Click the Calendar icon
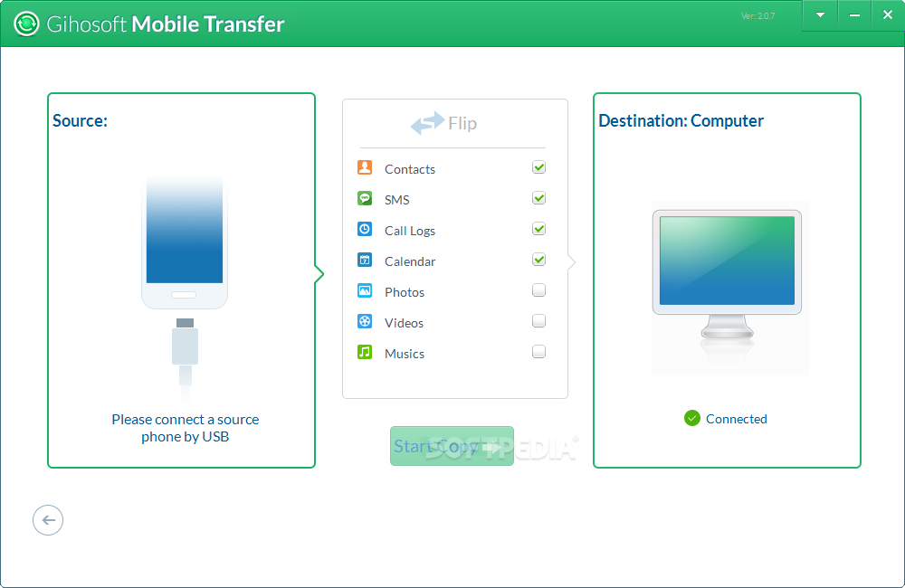Viewport: 905px width, 588px height. pos(365,261)
